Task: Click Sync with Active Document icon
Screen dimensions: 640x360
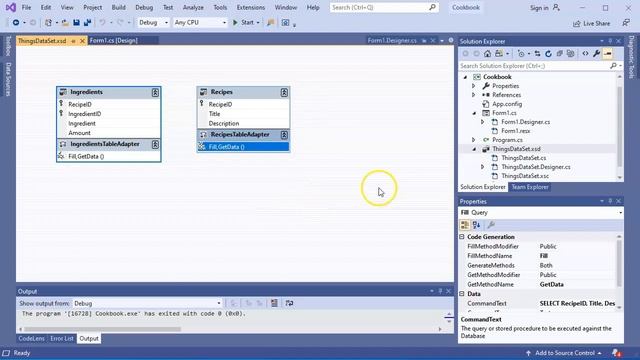Action: (537, 53)
